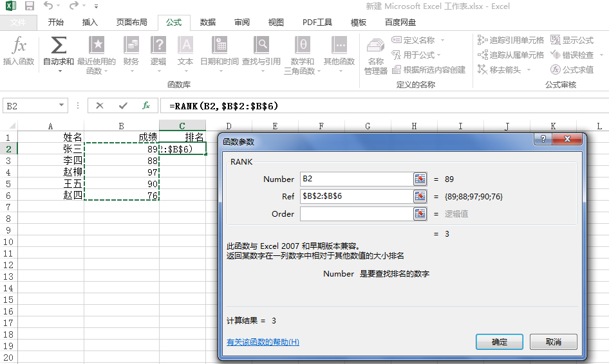Expand the Undo history dropdown arrow
Screen dimensions: 609x364
(x=58, y=6)
